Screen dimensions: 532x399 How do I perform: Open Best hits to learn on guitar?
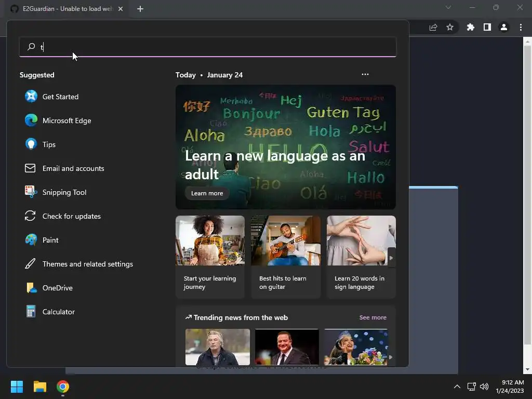(286, 257)
